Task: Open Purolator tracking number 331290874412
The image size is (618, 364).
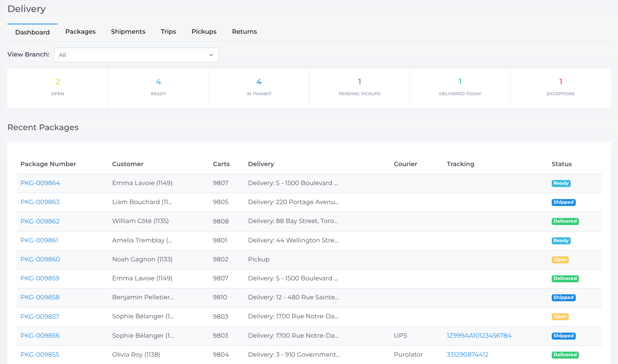Action: pyautogui.click(x=468, y=355)
